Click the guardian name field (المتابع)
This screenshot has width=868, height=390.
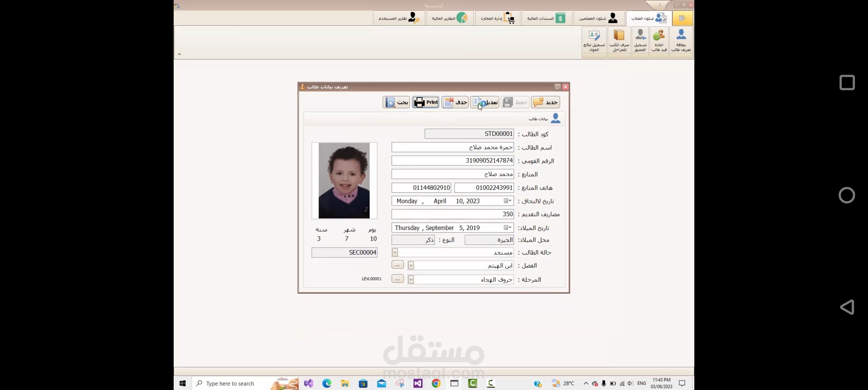tap(452, 174)
